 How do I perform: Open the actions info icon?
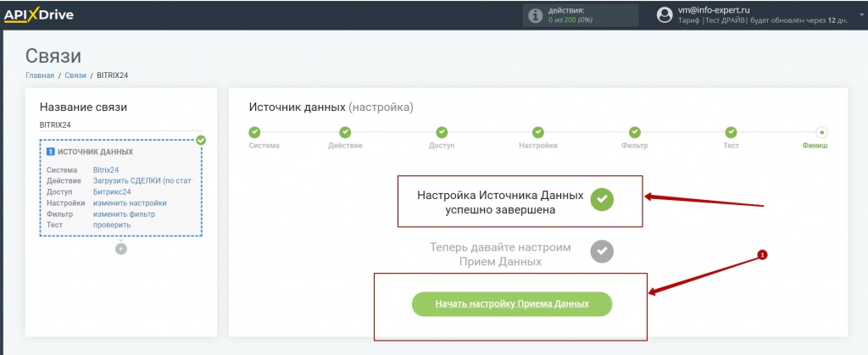536,16
